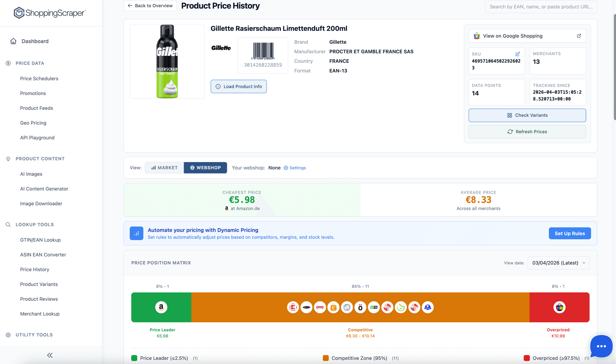Click the Google Shopping logo icon
Image resolution: width=616 pixels, height=364 pixels.
[x=477, y=36]
